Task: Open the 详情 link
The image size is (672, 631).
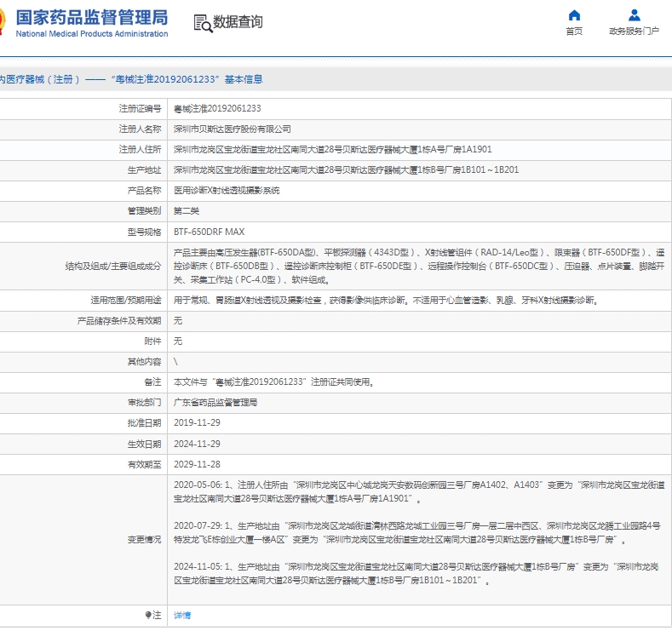Action: [x=182, y=615]
